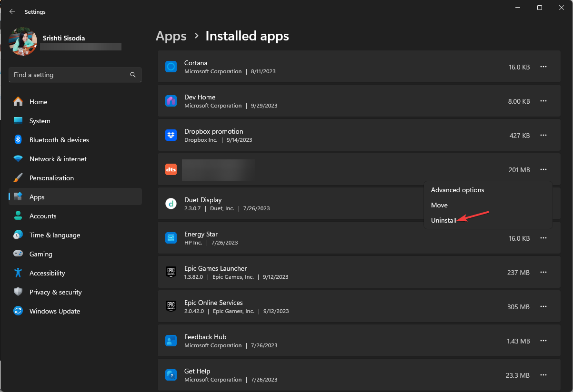The height and width of the screenshot is (392, 573).
Task: Open more options for Feedback Hub
Action: click(543, 341)
